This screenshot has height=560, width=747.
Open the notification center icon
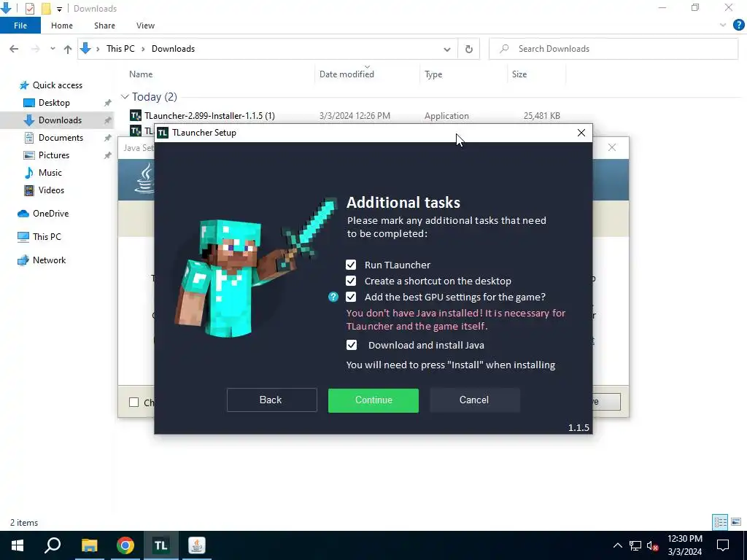click(x=723, y=545)
